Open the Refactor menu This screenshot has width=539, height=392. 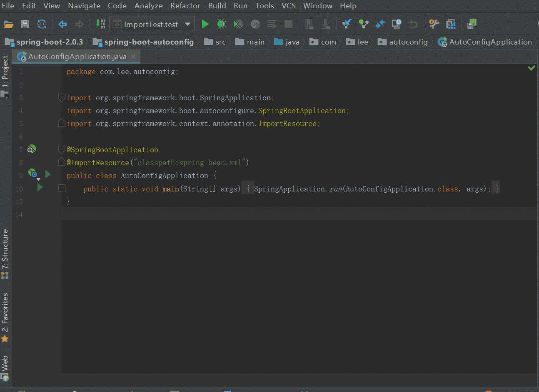tap(185, 6)
